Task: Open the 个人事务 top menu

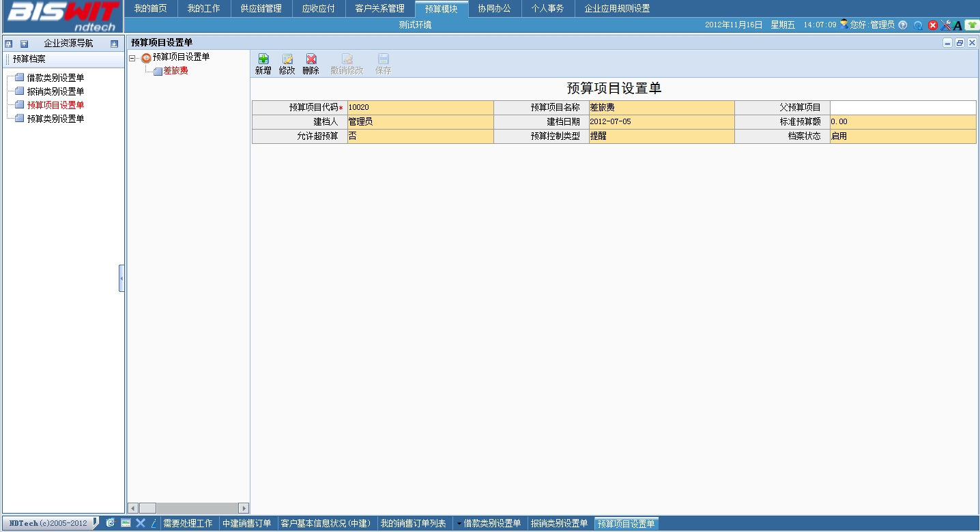Action: 548,9
